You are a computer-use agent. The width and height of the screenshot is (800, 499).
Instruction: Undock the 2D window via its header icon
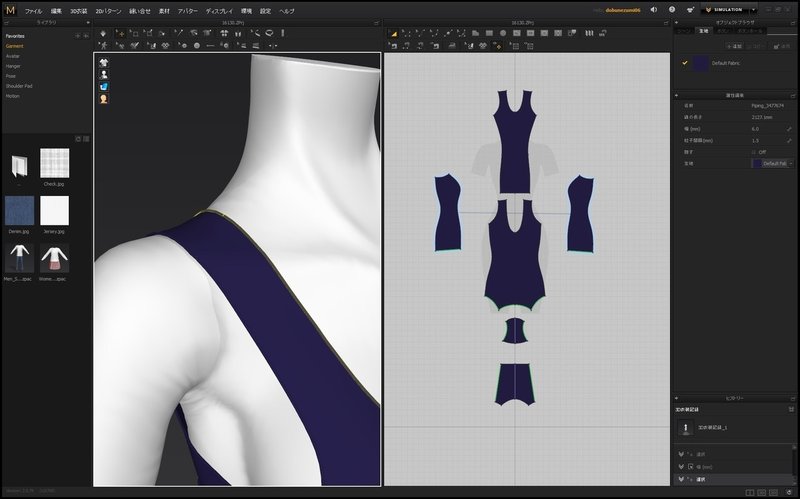[666, 23]
